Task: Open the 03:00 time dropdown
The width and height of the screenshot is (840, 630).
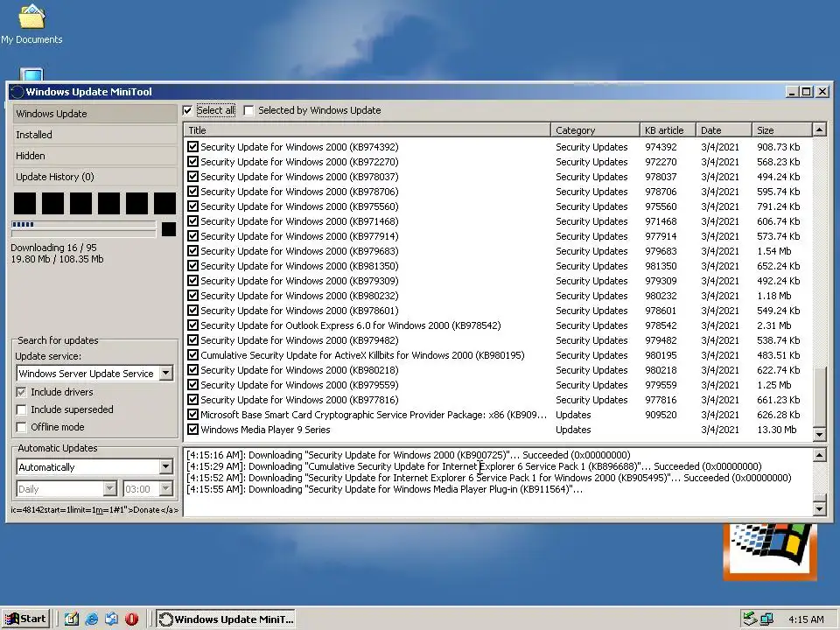Action: pyautogui.click(x=166, y=488)
